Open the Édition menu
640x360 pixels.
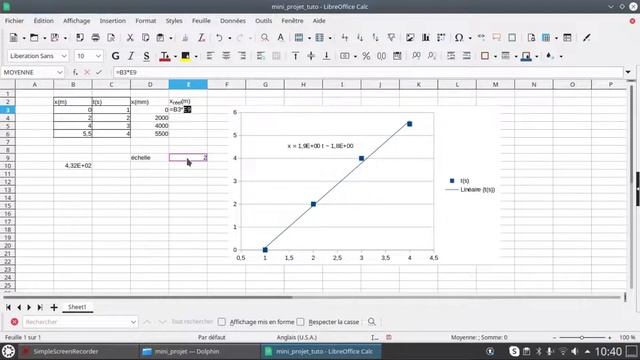click(x=43, y=21)
